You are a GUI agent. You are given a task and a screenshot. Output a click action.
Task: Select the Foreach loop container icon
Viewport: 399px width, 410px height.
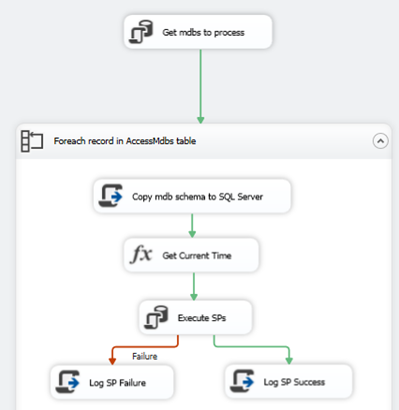point(32,141)
